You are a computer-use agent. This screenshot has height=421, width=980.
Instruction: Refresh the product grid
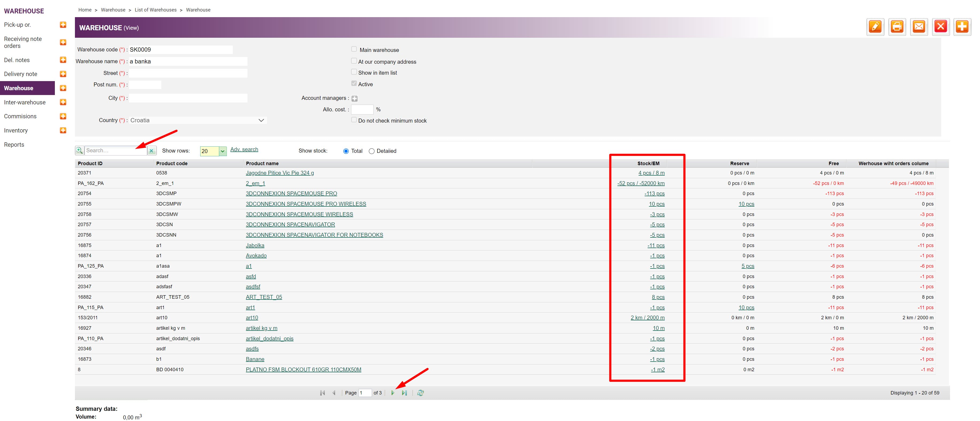click(420, 393)
